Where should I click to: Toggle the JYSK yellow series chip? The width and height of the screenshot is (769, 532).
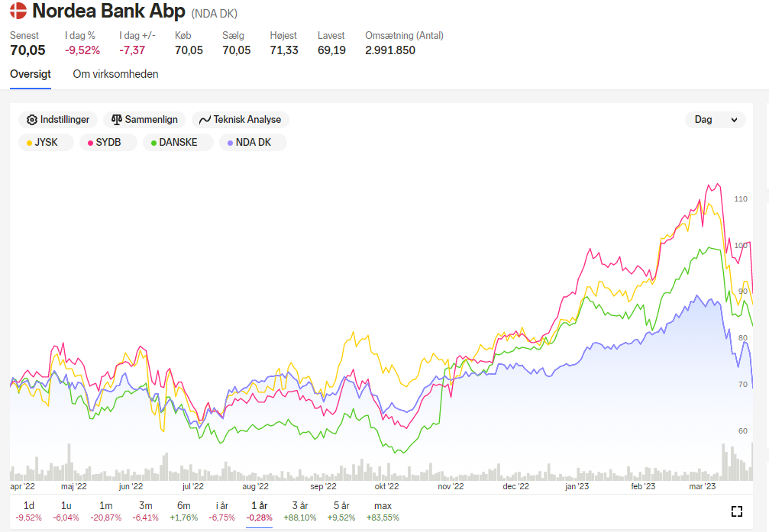click(x=46, y=142)
